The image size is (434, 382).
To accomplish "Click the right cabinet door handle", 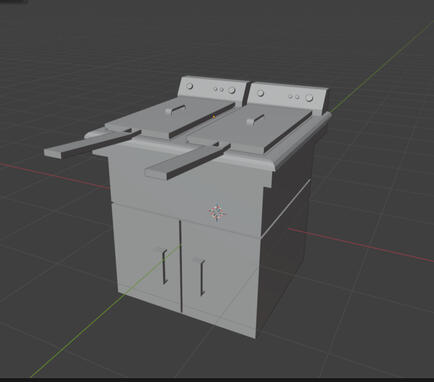I will click(x=202, y=278).
